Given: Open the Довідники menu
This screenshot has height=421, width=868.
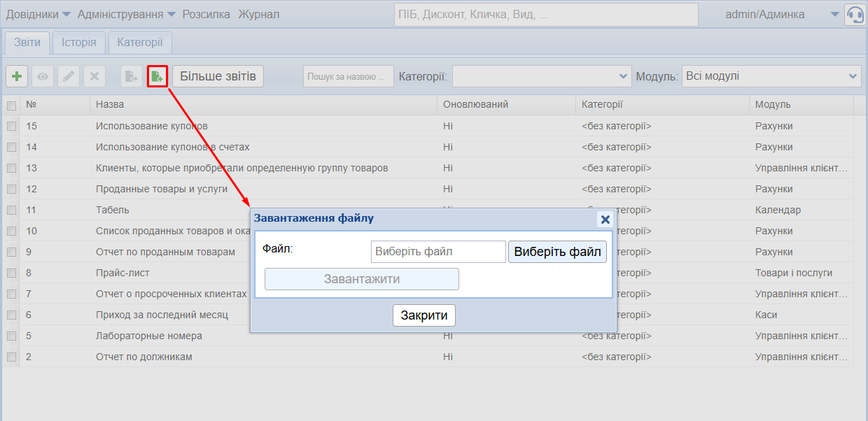Looking at the screenshot, I should pyautogui.click(x=38, y=15).
